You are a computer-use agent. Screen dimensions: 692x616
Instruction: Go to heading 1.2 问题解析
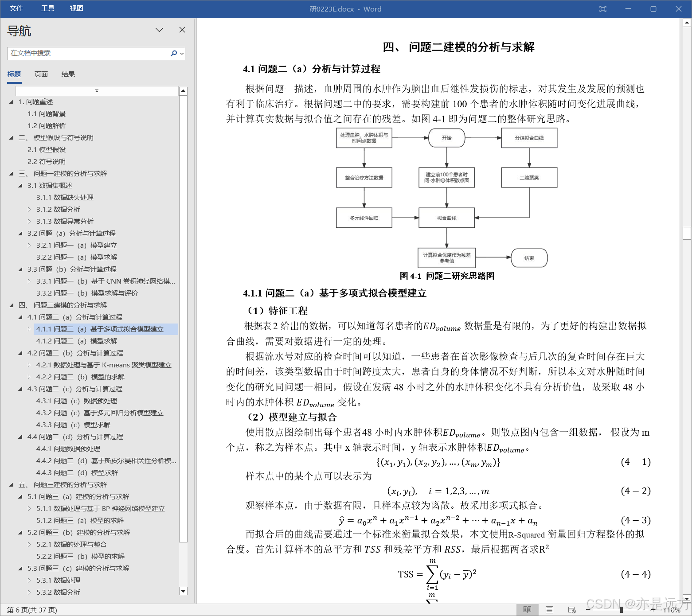(47, 126)
